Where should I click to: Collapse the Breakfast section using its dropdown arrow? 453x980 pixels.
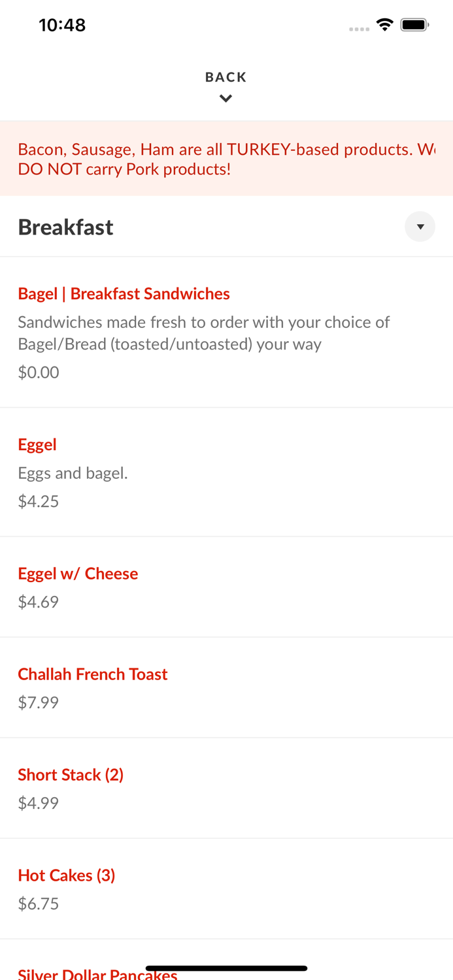coord(420,227)
